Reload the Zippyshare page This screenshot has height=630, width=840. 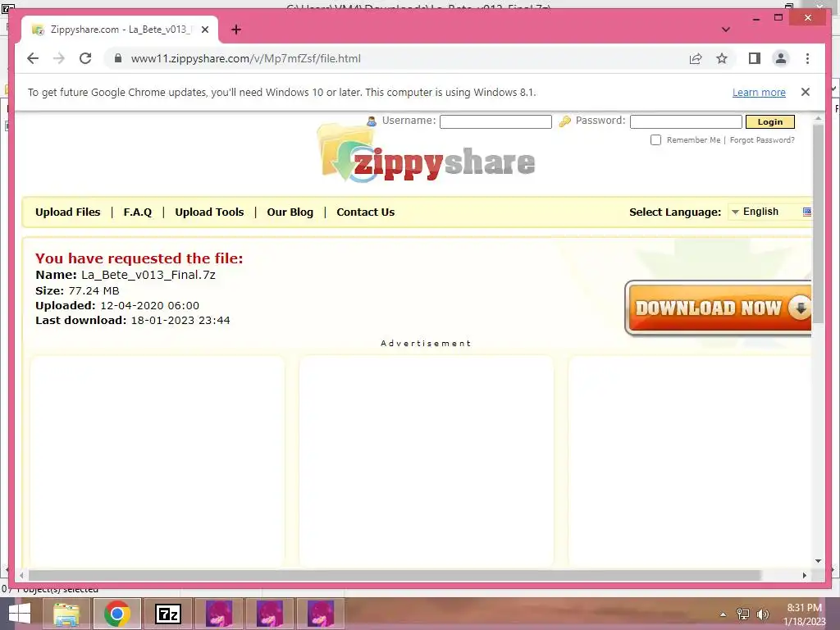[85, 58]
